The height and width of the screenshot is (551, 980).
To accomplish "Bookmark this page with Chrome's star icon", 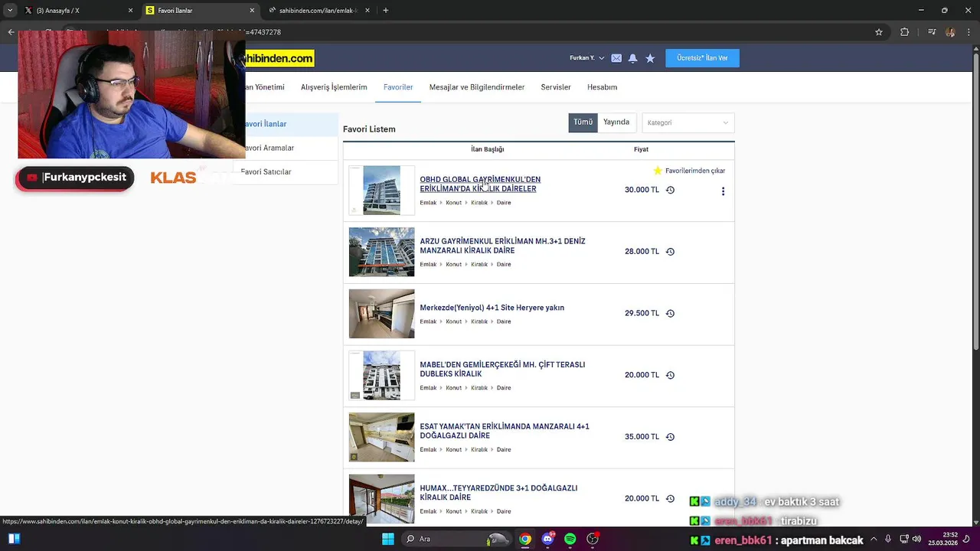I will (x=879, y=32).
